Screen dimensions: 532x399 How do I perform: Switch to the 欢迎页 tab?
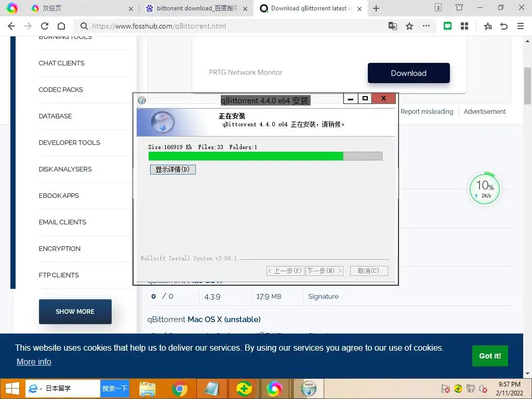[x=82, y=8]
